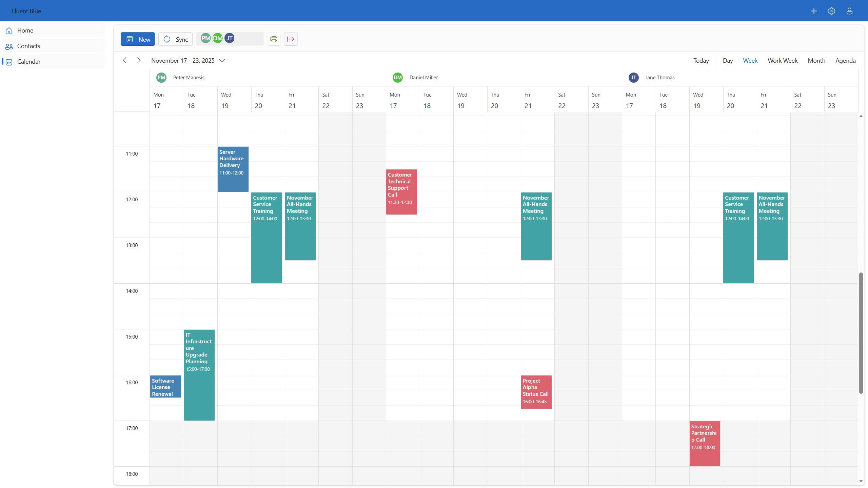
Task: Open the user profile icon
Action: click(x=849, y=11)
